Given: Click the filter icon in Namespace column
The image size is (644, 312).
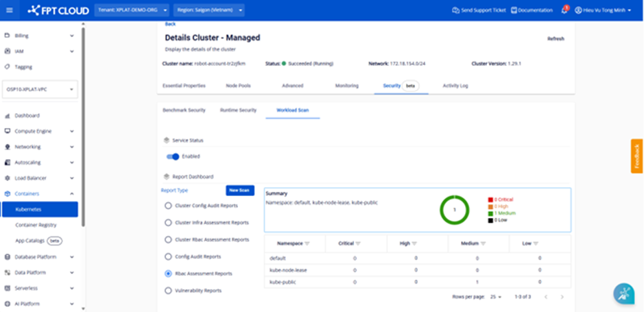Looking at the screenshot, I should point(307,243).
